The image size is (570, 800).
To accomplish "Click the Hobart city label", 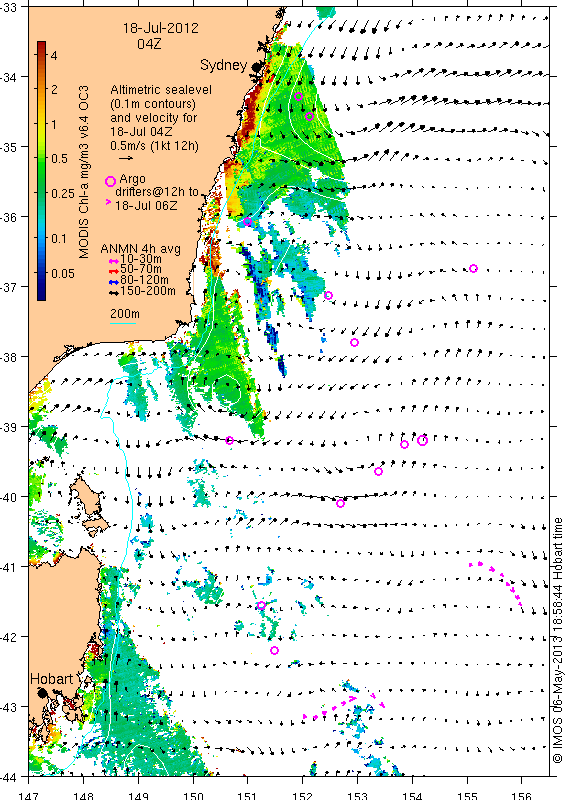I will pyautogui.click(x=52, y=679).
